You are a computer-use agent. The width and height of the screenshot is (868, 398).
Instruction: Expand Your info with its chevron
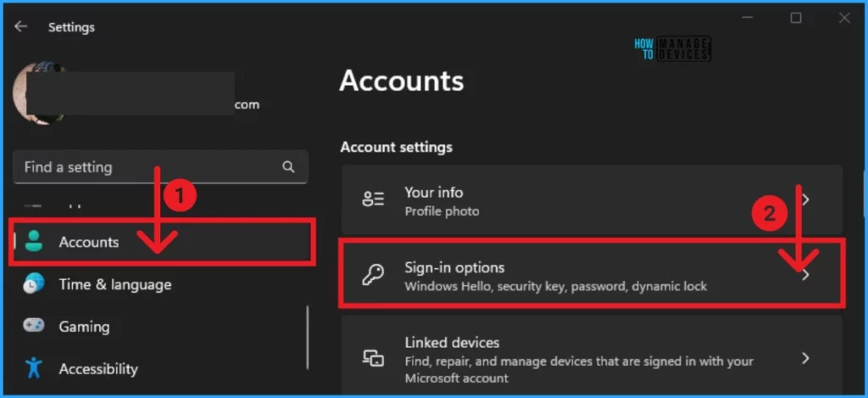(805, 199)
